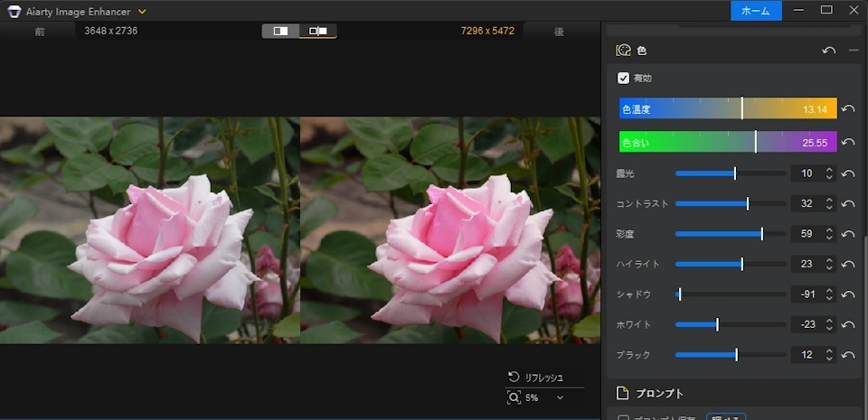The image size is (868, 420).
Task: Step the ブラック value using its arrows
Action: coord(829,355)
